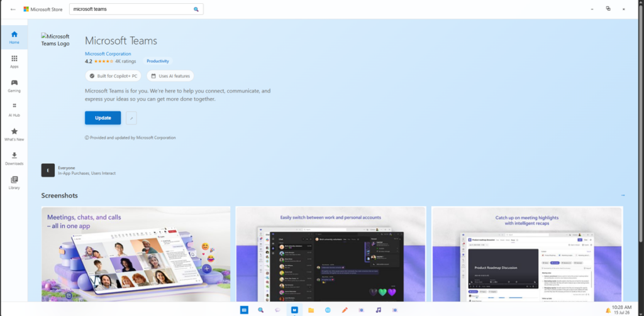Open the globe browser icon in the taskbar
The height and width of the screenshot is (316, 644).
328,310
